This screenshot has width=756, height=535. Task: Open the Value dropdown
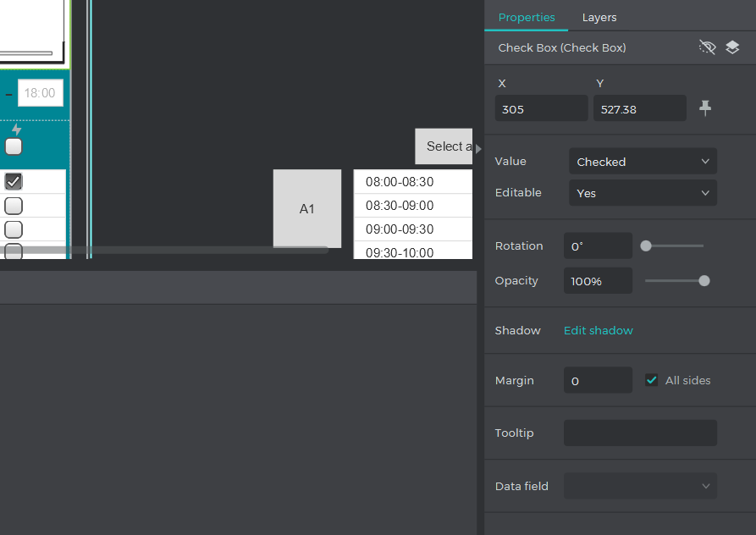[x=642, y=162]
